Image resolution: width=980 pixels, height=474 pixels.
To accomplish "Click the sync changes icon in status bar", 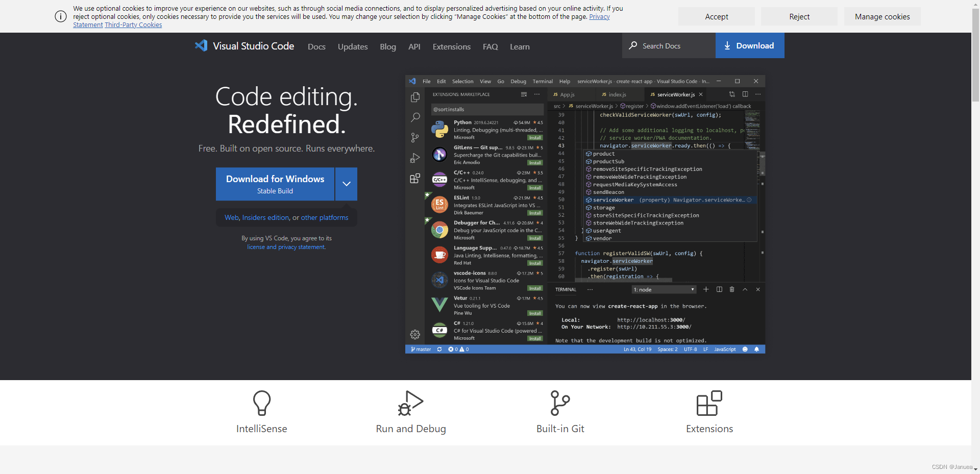I will 439,350.
